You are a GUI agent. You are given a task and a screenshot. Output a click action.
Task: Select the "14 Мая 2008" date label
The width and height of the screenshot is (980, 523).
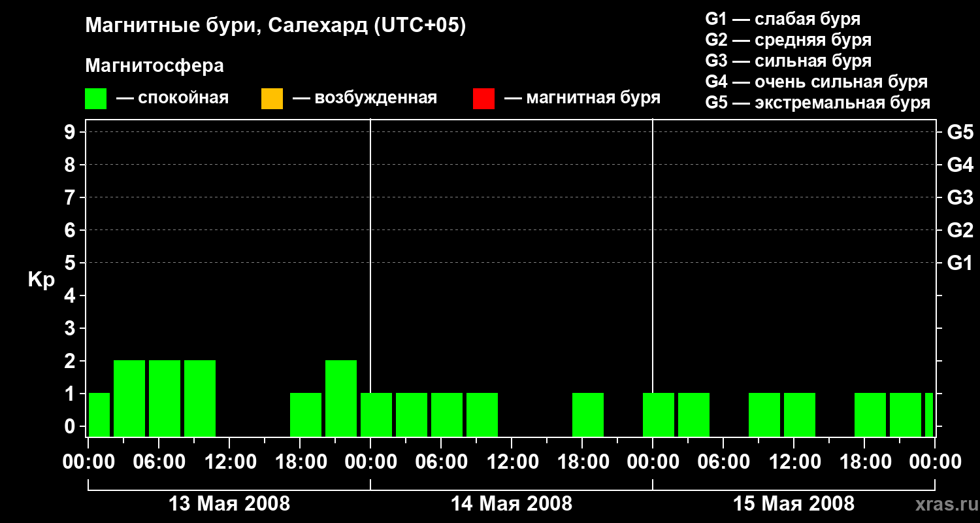click(x=512, y=504)
